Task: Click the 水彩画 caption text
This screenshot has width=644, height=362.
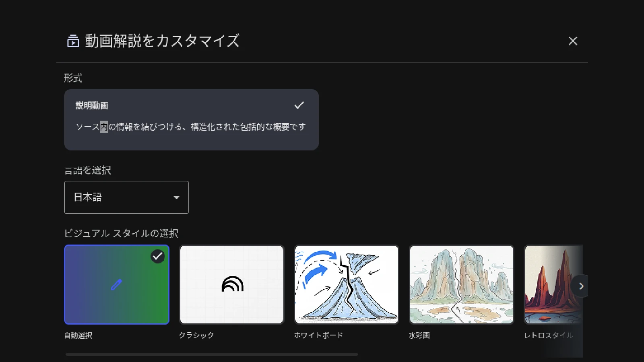Action: pos(419,335)
